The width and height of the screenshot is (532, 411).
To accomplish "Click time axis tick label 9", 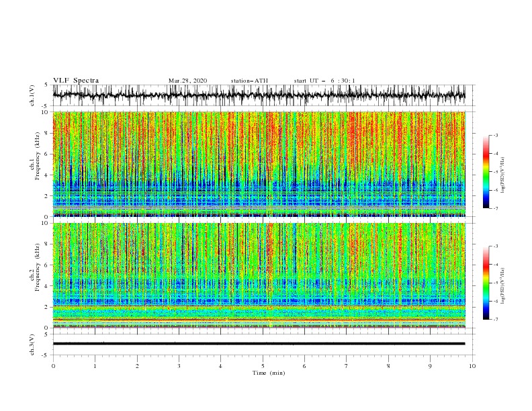I will (430, 366).
